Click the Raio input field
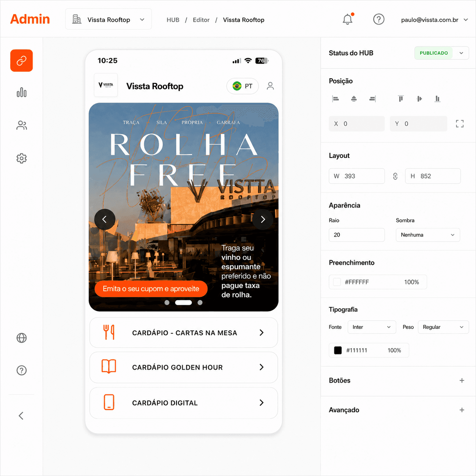 (x=357, y=235)
